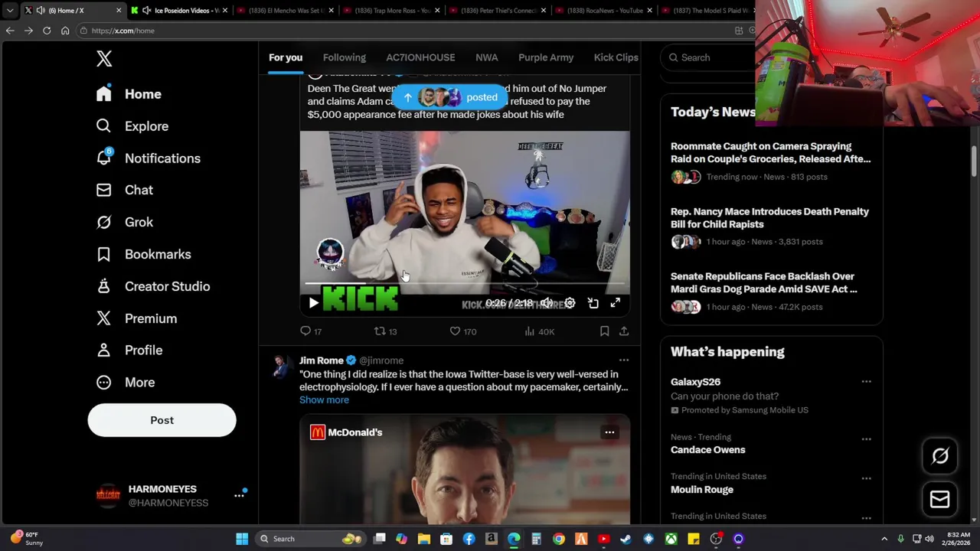This screenshot has height=551, width=980.
Task: Play the Deen The Great video
Action: (313, 304)
